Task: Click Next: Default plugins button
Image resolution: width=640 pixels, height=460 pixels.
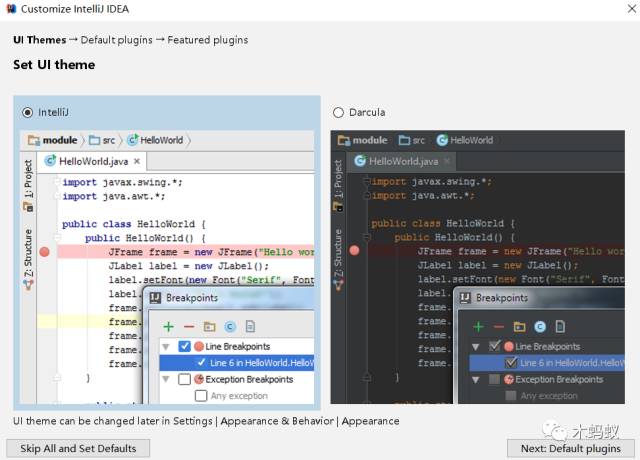Action: point(571,448)
